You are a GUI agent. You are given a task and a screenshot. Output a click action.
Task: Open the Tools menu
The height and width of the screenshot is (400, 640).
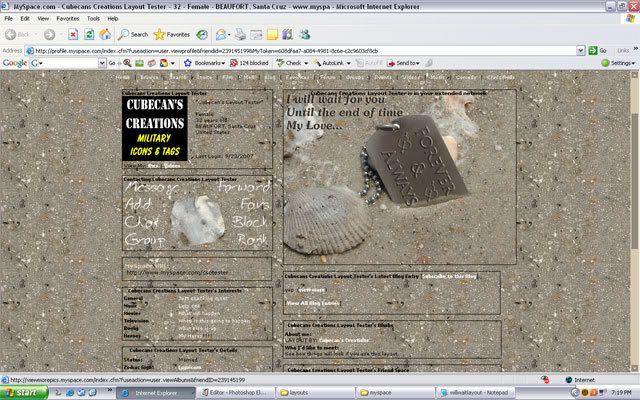(x=93, y=18)
